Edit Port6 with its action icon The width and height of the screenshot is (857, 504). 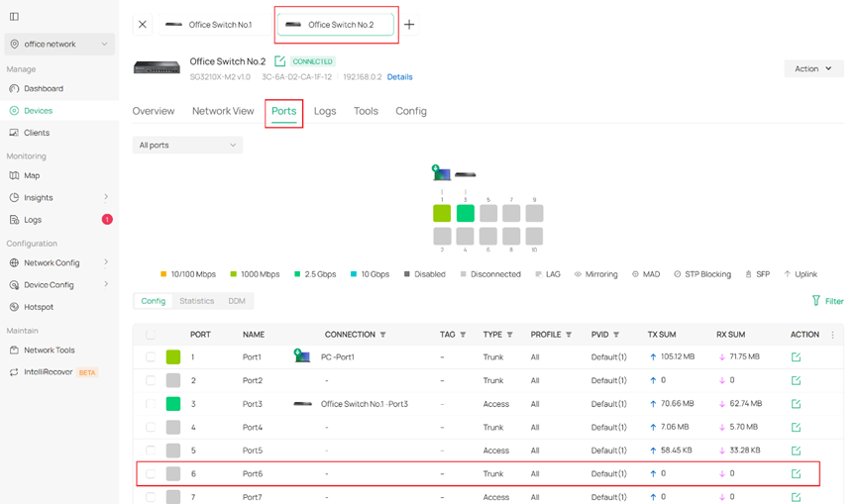point(796,474)
